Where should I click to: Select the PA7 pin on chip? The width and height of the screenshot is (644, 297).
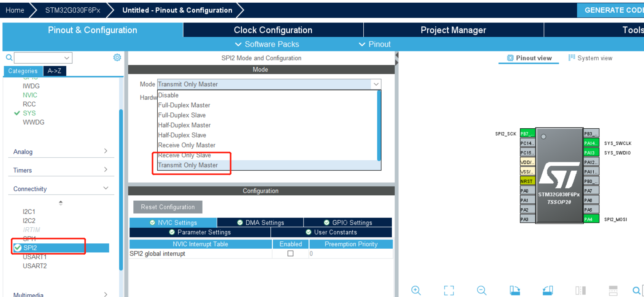pyautogui.click(x=591, y=191)
